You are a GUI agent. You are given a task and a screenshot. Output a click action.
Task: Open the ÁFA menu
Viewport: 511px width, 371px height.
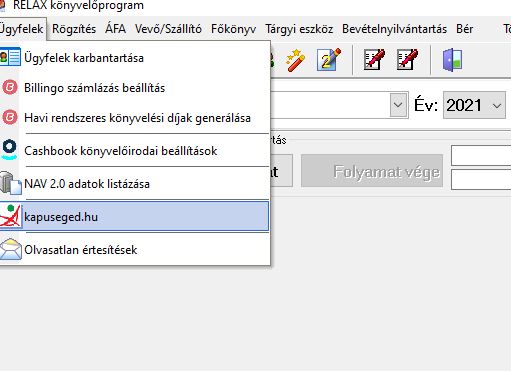[x=116, y=29]
